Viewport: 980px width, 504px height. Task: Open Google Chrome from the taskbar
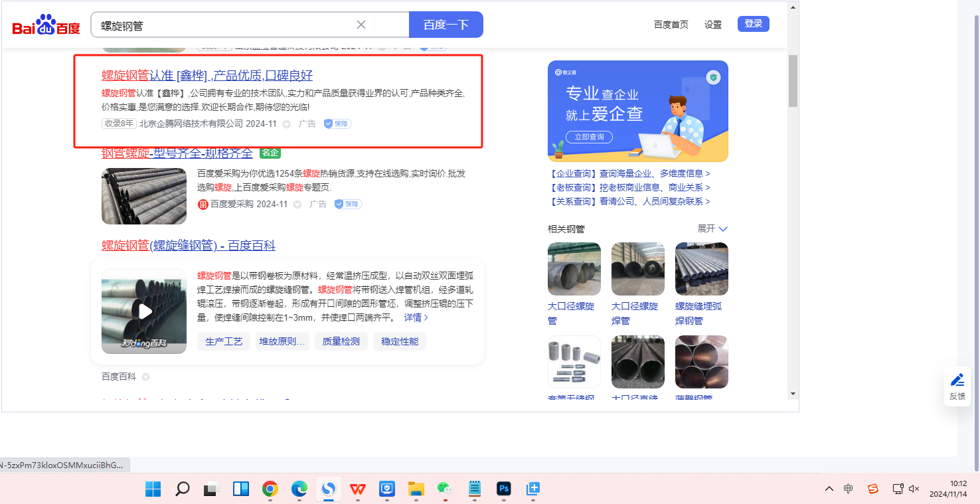pos(270,489)
